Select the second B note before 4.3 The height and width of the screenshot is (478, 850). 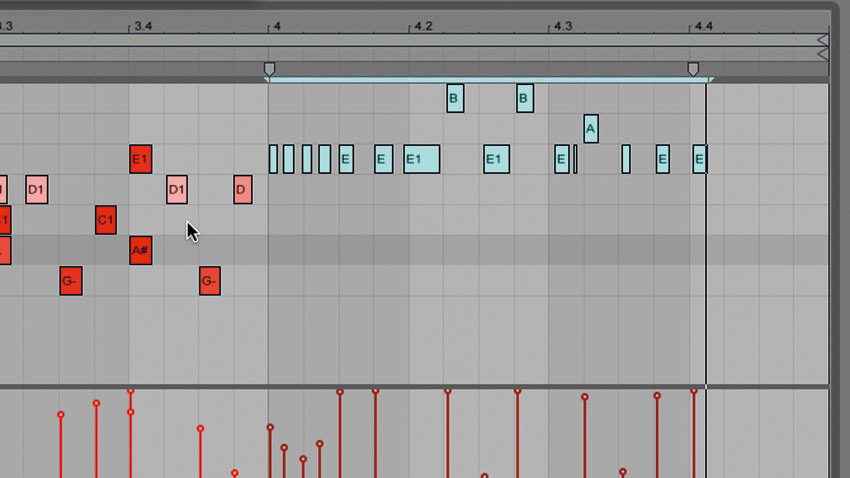coord(525,98)
